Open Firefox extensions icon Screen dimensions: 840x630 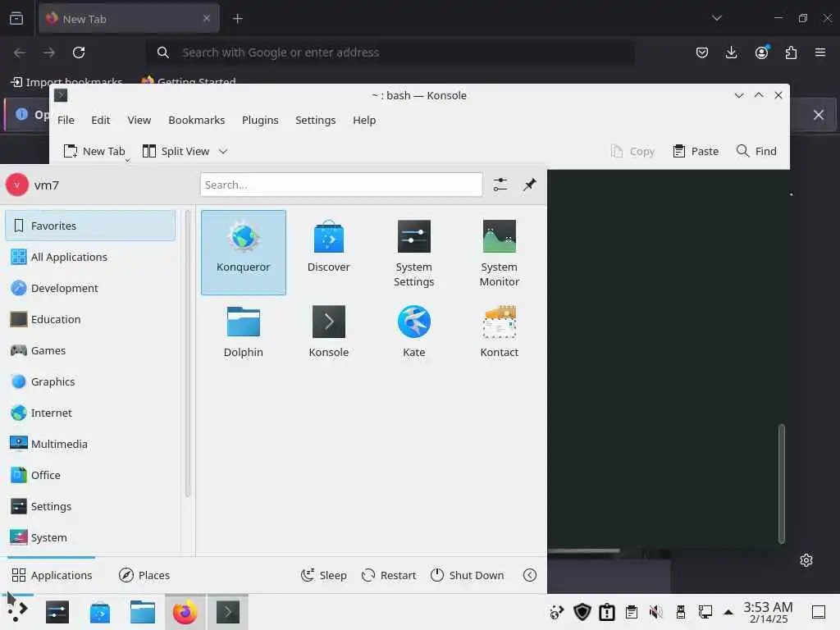[x=791, y=52]
